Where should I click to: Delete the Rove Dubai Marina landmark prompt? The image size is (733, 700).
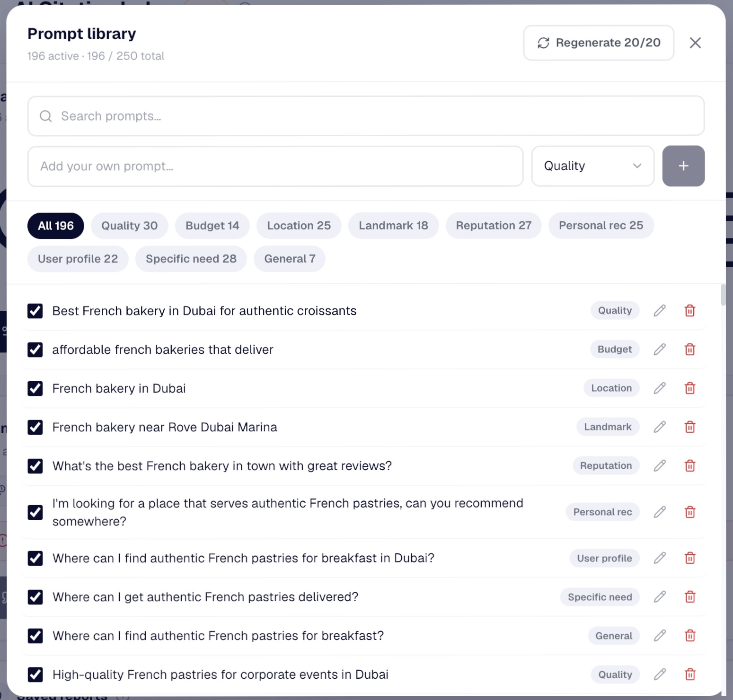click(x=690, y=427)
